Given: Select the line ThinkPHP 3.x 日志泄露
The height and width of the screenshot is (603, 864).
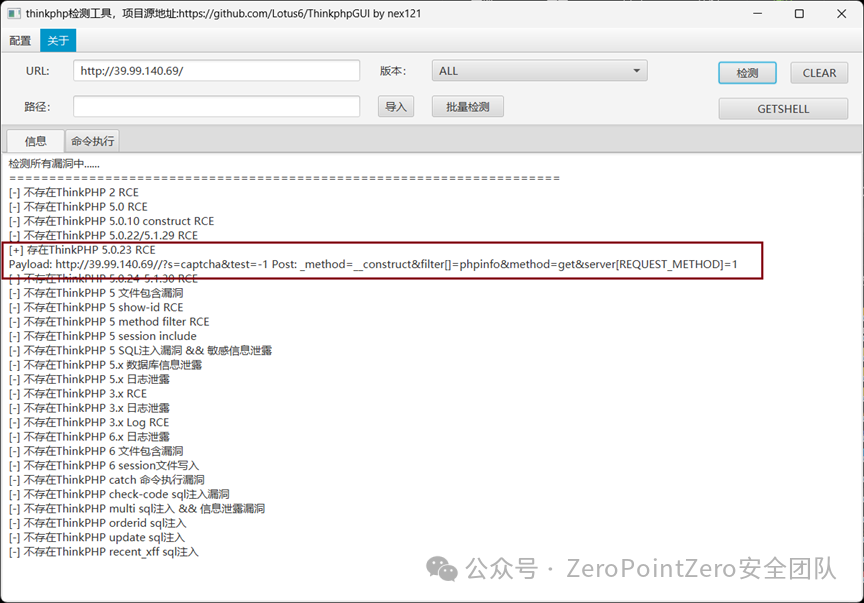Looking at the screenshot, I should tap(89, 407).
